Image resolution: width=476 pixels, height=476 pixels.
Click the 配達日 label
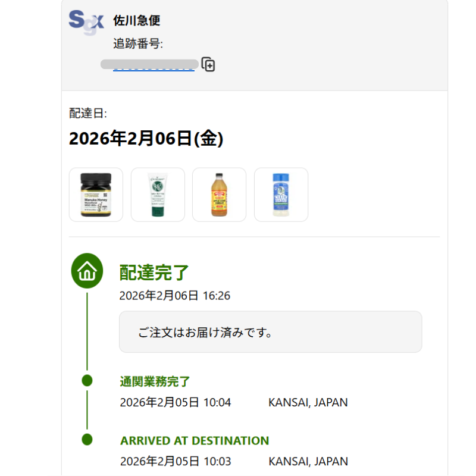tap(88, 114)
